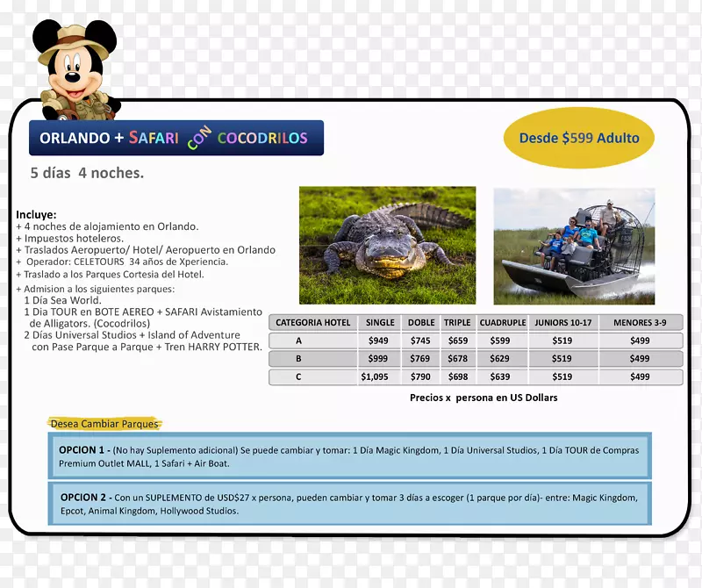Click the 'CUADRUPLE' column header
This screenshot has height=588, width=702.
click(x=503, y=322)
